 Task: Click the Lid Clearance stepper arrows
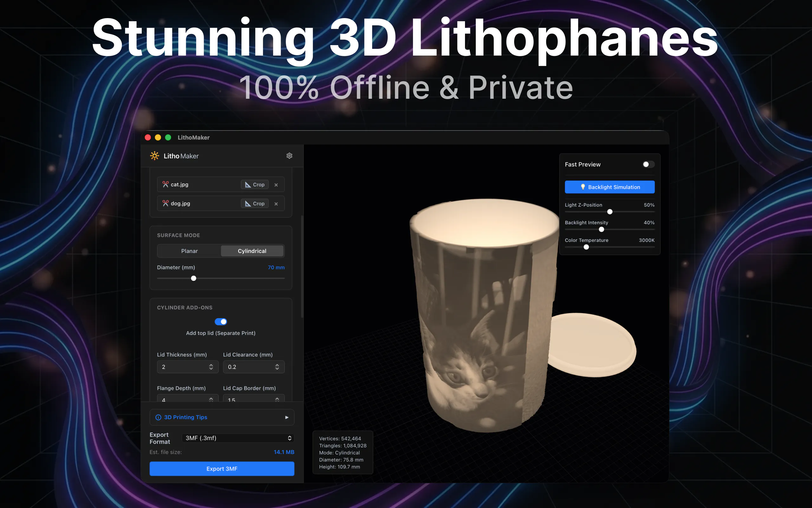click(277, 367)
